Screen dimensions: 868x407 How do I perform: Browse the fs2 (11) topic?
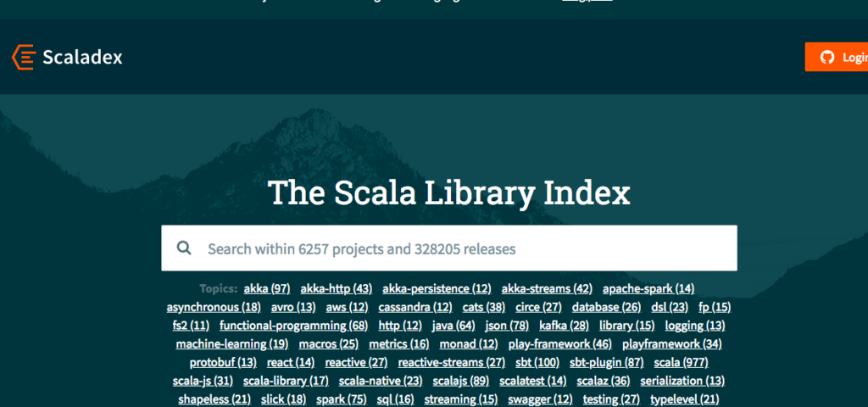pyautogui.click(x=191, y=325)
